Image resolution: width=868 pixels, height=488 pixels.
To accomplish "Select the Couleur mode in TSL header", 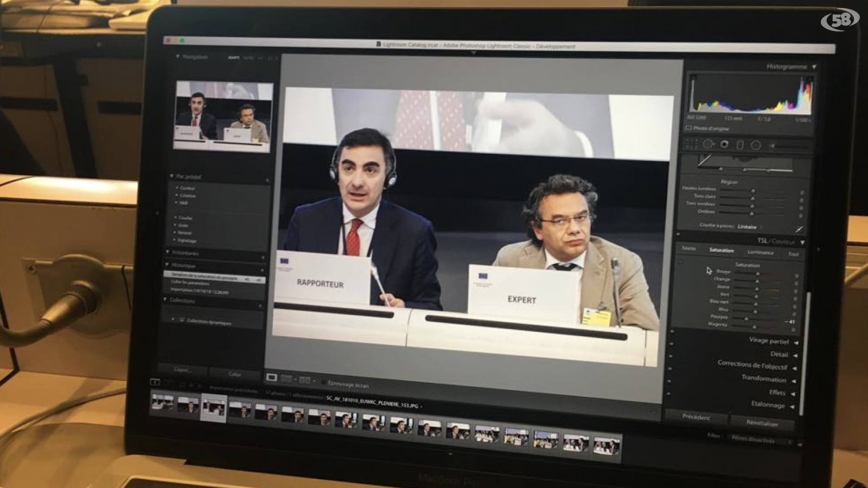I will click(x=783, y=241).
